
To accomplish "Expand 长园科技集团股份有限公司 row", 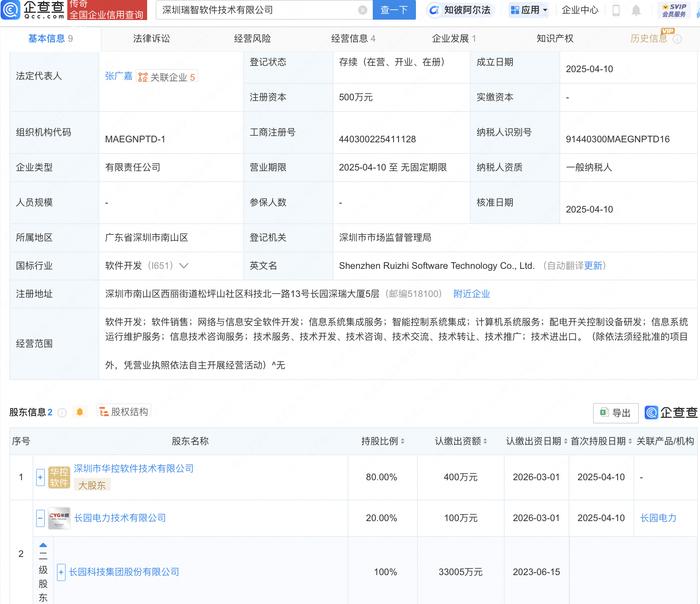I will 61,572.
